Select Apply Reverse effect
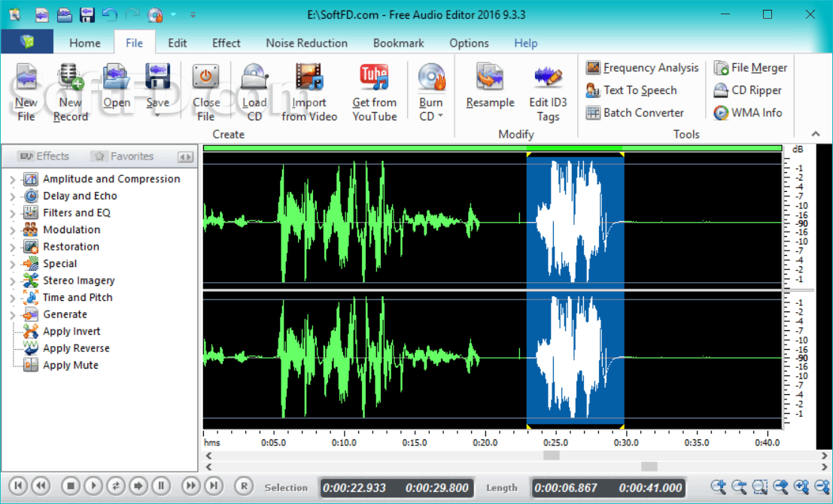The image size is (833, 504). coord(67,348)
